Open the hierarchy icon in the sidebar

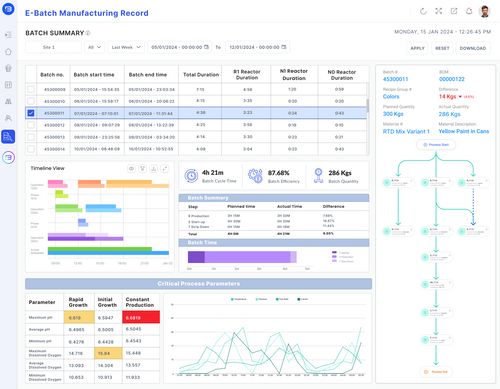pos(8,101)
